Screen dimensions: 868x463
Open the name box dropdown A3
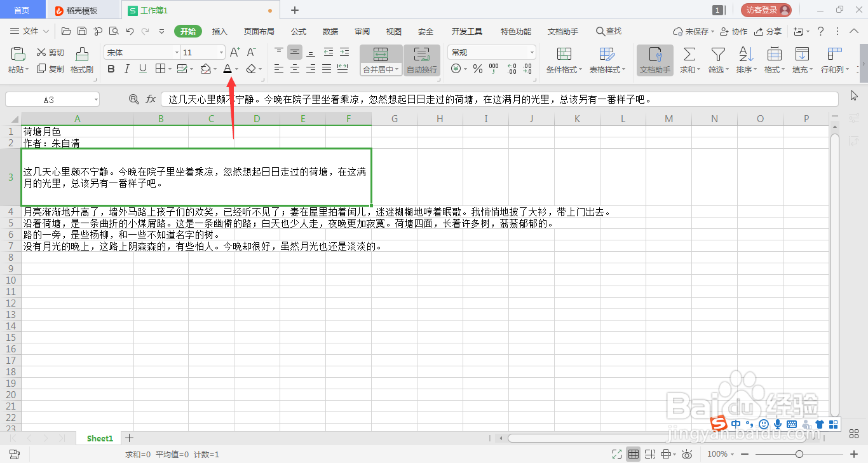[x=95, y=100]
